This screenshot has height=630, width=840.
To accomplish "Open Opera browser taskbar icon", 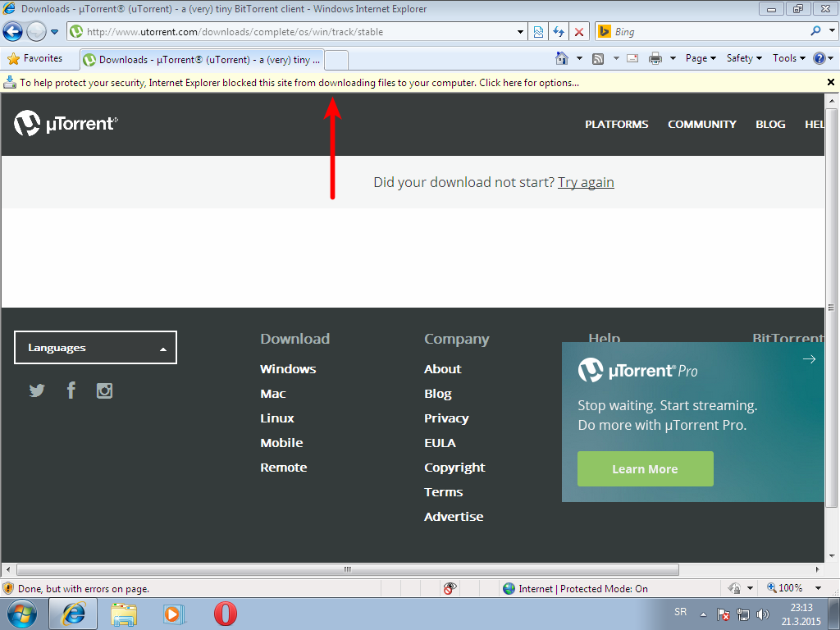I will point(226,614).
